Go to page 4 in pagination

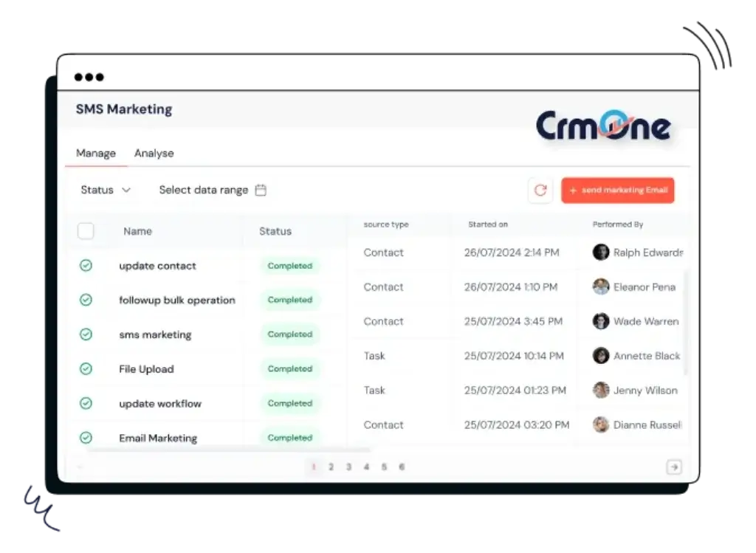pyautogui.click(x=366, y=467)
